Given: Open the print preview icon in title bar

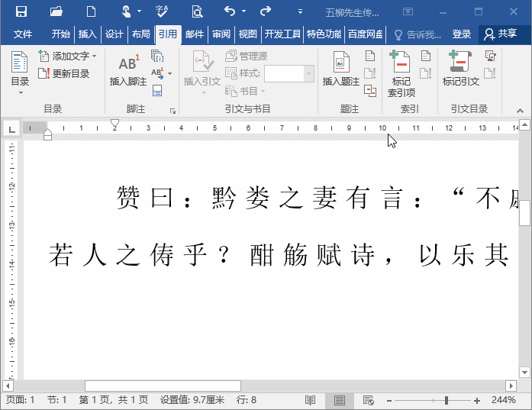Looking at the screenshot, I should pos(197,11).
